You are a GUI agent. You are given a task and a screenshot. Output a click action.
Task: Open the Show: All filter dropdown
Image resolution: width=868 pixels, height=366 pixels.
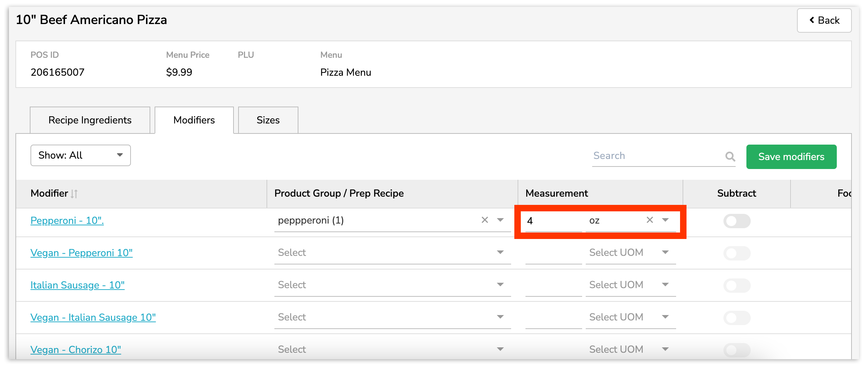pos(81,155)
